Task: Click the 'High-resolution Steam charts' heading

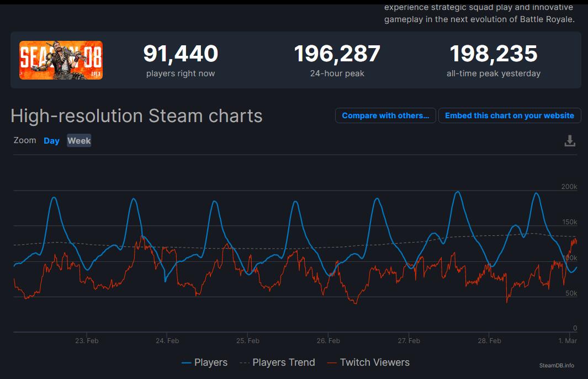Action: pyautogui.click(x=136, y=116)
